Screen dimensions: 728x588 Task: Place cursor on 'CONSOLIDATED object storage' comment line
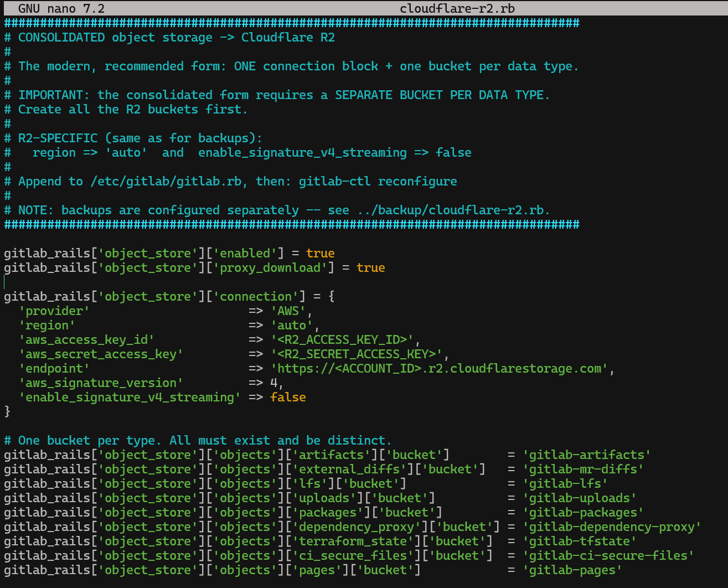point(169,38)
